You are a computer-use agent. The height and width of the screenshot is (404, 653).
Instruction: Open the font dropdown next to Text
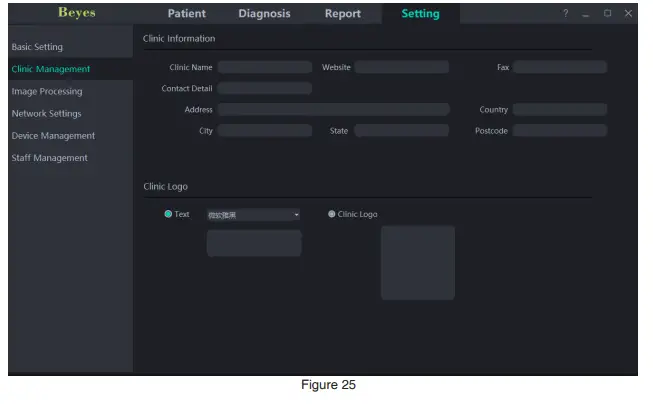[254, 214]
